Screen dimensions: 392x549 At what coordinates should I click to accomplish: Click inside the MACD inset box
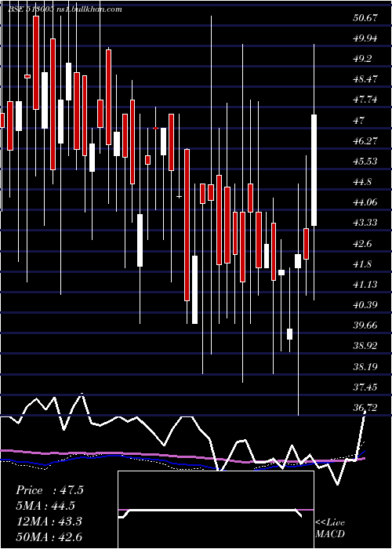pyautogui.click(x=216, y=510)
